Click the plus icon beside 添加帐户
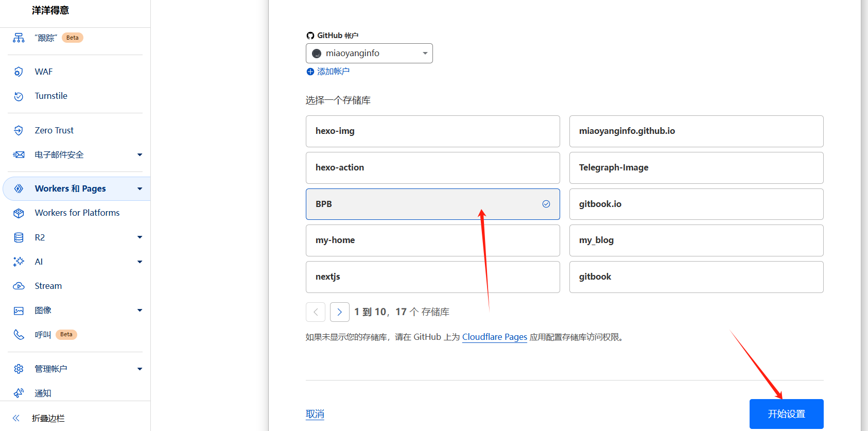The image size is (868, 431). click(310, 72)
